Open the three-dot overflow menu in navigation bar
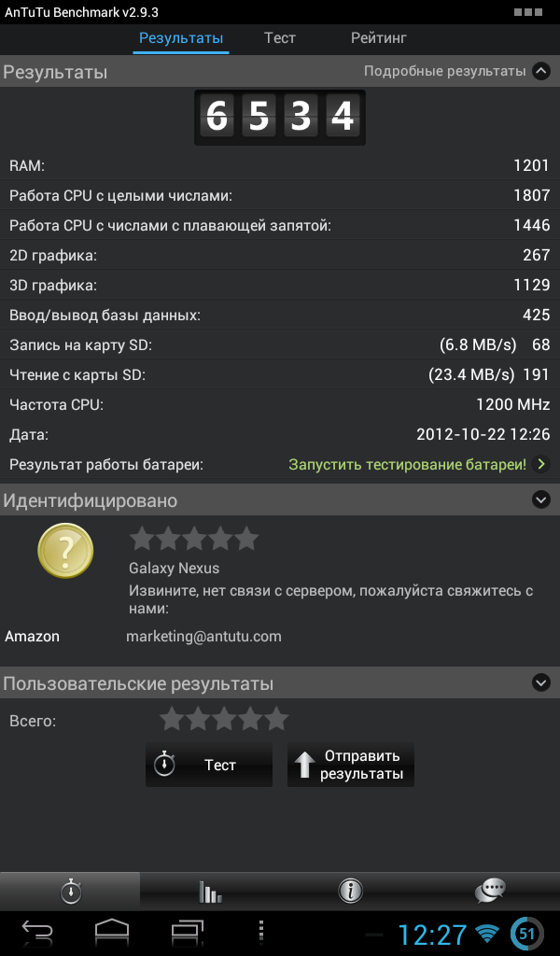The image size is (560, 956). tap(261, 933)
